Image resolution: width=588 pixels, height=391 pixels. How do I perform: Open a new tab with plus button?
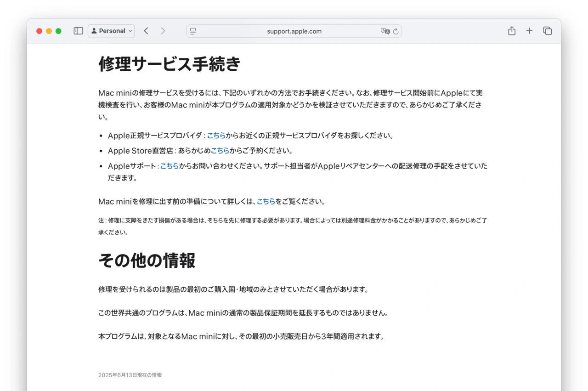point(529,31)
